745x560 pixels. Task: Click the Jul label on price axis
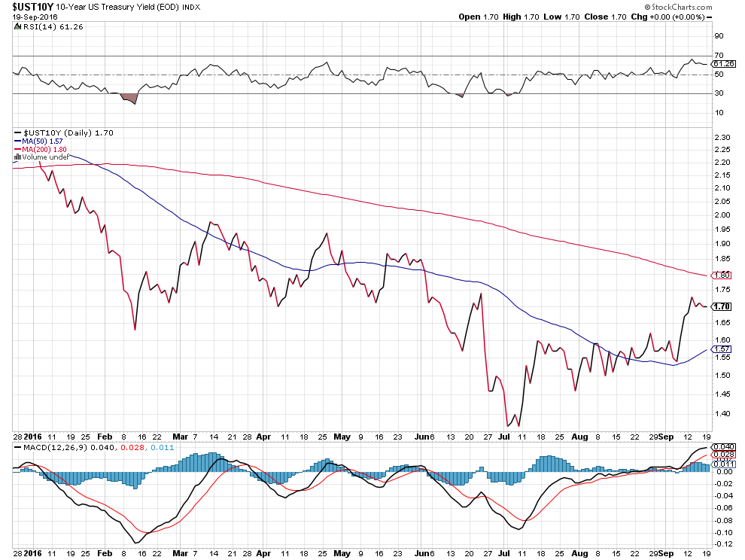[504, 436]
